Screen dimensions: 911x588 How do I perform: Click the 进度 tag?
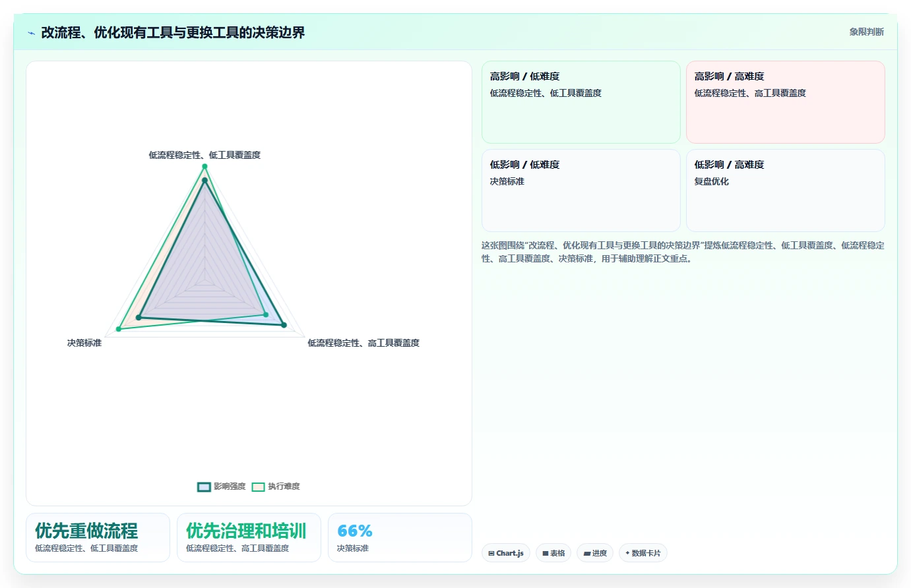(595, 553)
